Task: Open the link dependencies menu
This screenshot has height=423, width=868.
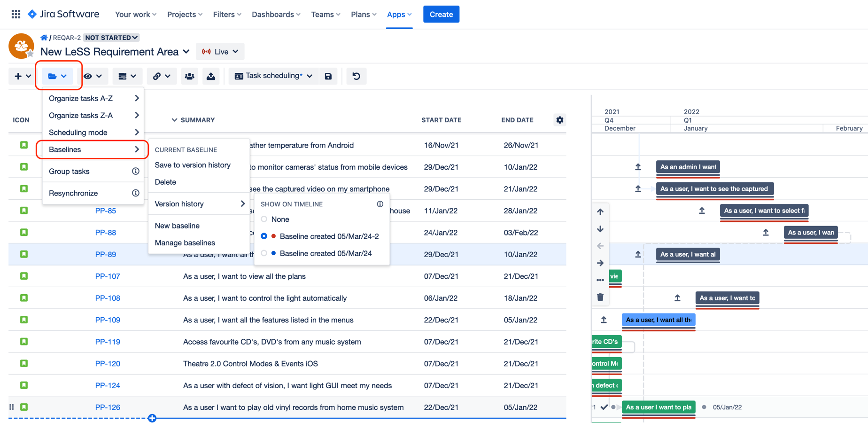Action: click(161, 76)
